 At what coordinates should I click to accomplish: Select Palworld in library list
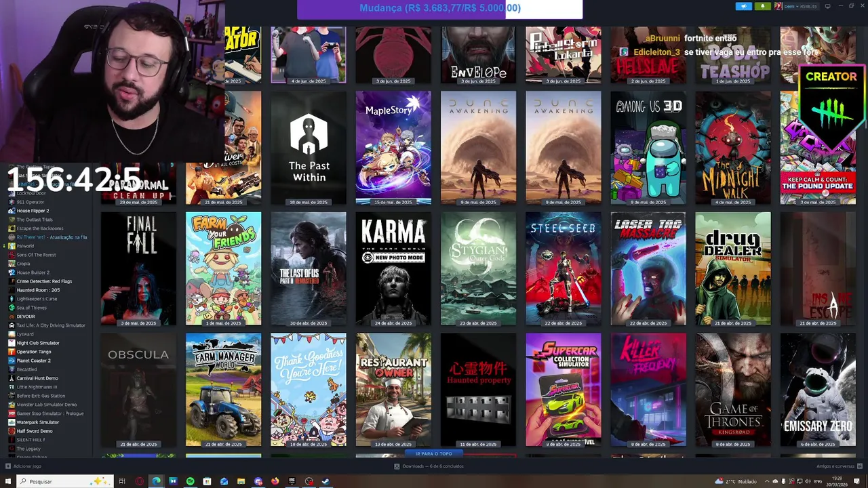coord(25,246)
